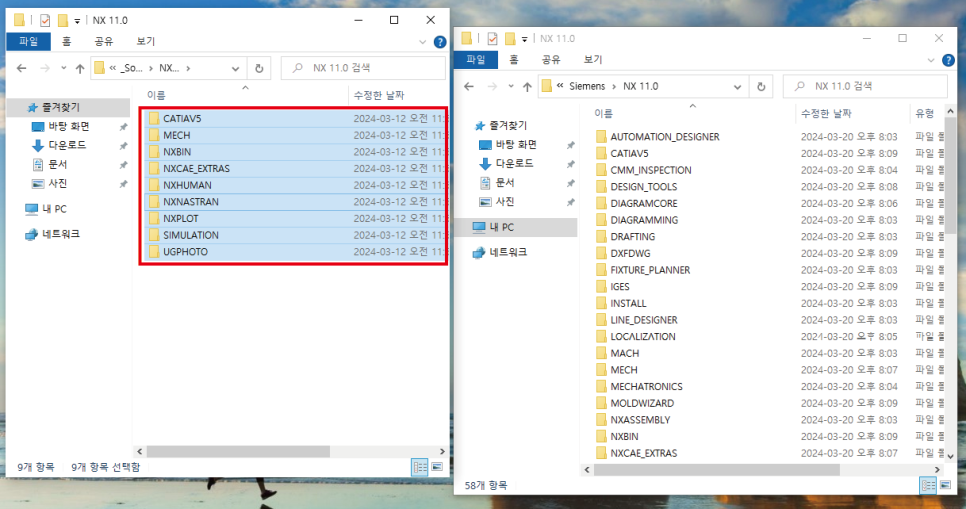The height and width of the screenshot is (509, 966).
Task: Select 다운로드 in right window sidebar
Action: [x=514, y=163]
